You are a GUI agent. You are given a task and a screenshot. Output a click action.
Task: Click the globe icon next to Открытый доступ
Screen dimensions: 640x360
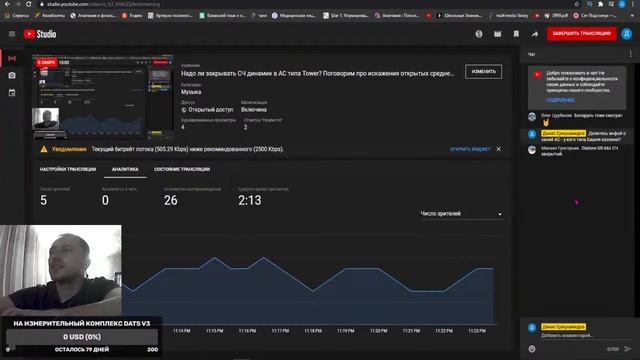[184, 110]
